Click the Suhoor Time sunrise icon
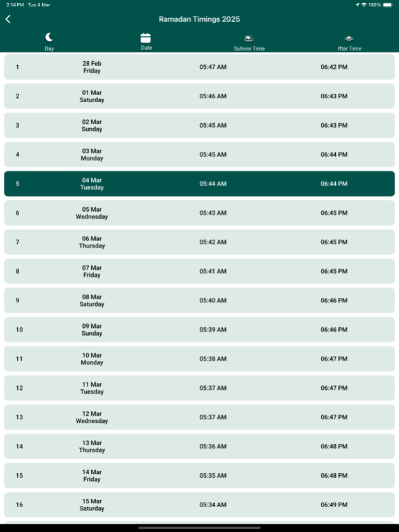Viewport: 399px width, 532px height. coord(249,38)
